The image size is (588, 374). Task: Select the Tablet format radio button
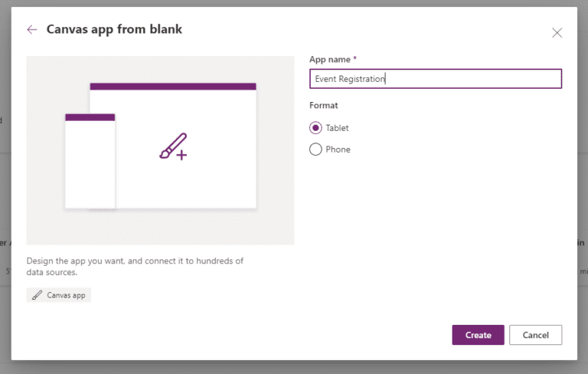(x=315, y=128)
